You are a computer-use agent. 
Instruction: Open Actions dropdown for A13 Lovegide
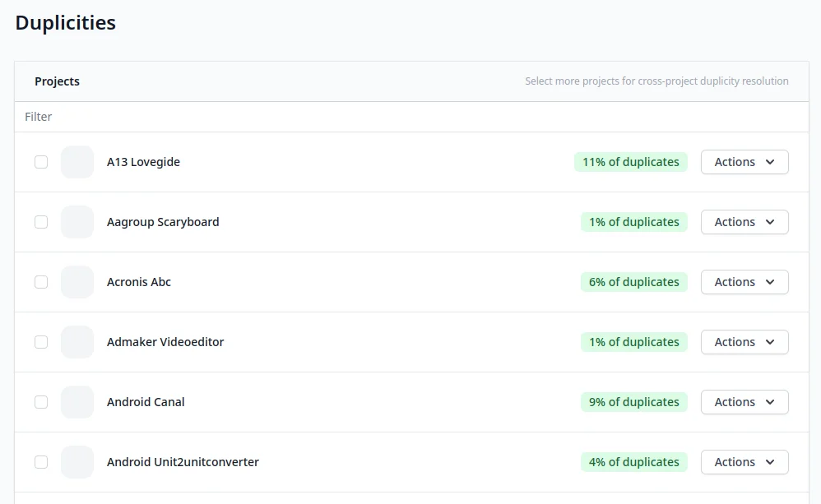tap(744, 162)
